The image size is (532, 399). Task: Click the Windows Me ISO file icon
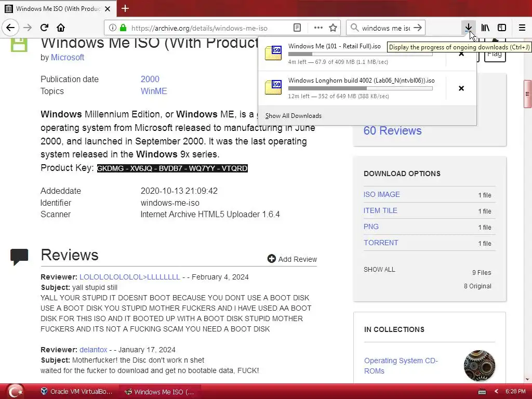273,54
